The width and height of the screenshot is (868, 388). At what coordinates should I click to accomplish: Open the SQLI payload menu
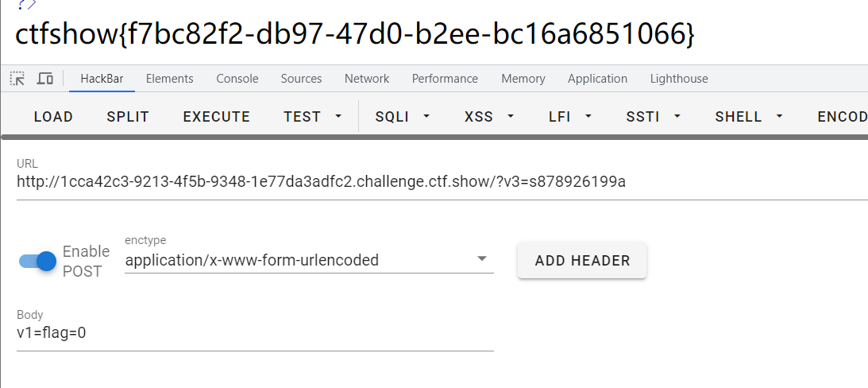coord(403,117)
